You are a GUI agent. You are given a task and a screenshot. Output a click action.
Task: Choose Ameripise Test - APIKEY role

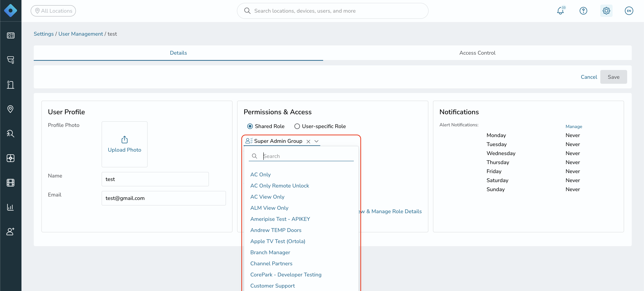tap(280, 219)
